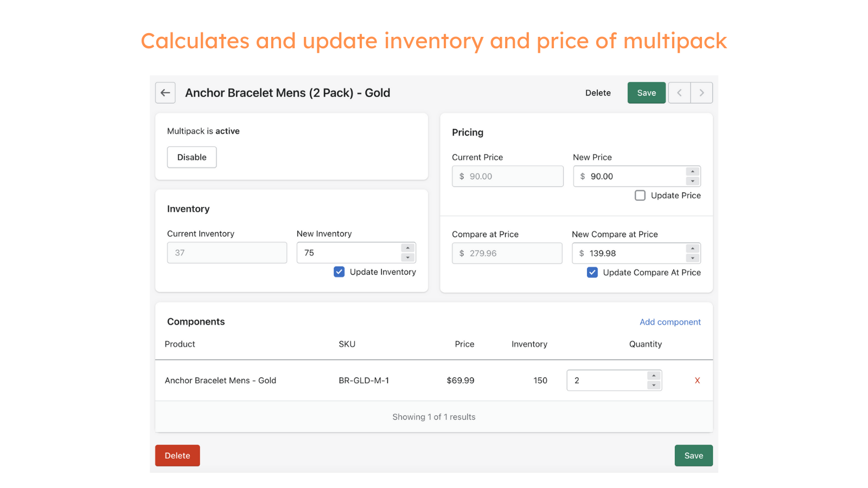Navigate to the previous multipack using left chevron
868x488 pixels.
click(x=679, y=93)
